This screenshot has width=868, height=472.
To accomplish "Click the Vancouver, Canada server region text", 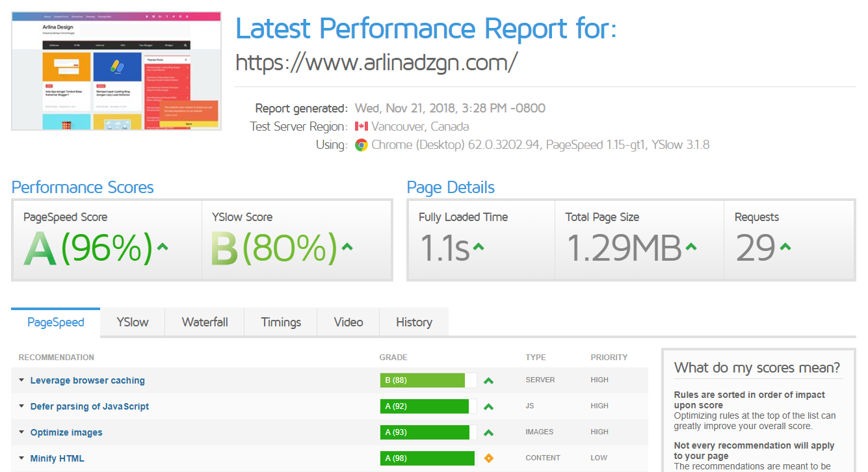I will [x=420, y=127].
